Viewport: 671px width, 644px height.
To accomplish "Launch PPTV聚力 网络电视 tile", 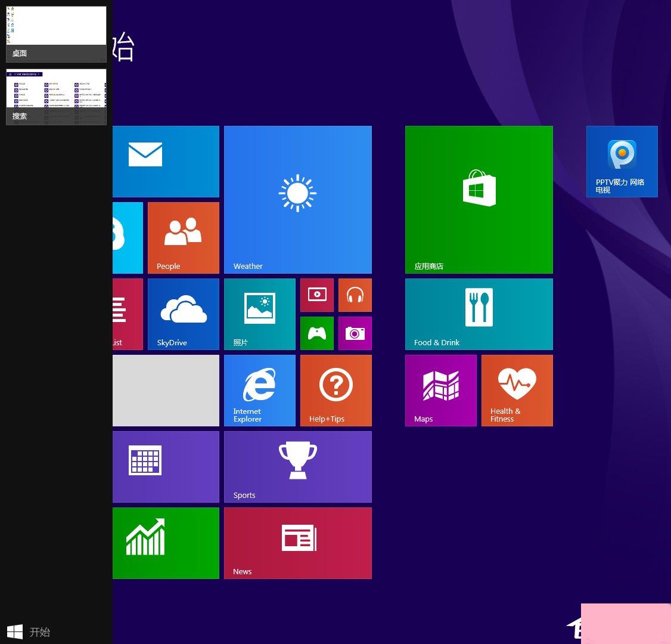I will (x=622, y=162).
